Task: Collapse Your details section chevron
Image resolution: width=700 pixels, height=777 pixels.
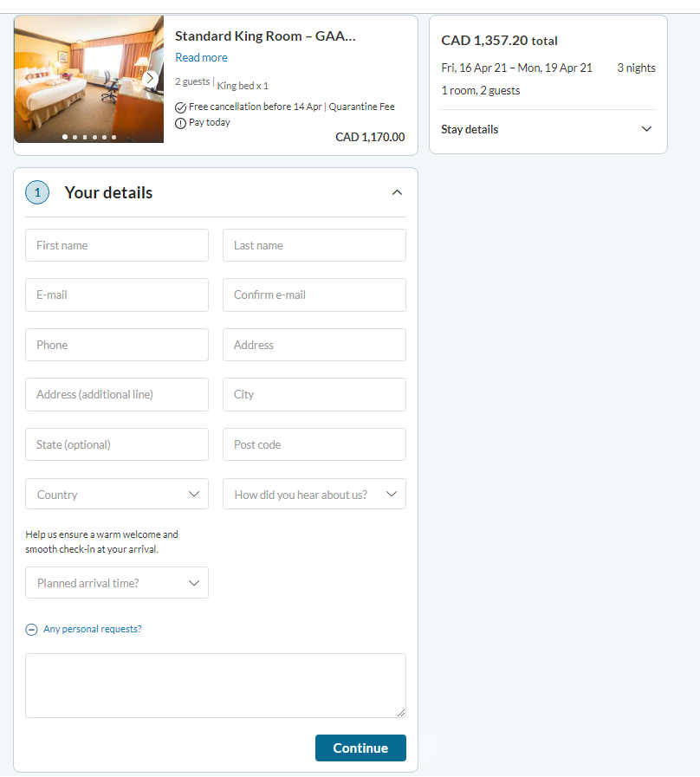Action: pos(397,192)
